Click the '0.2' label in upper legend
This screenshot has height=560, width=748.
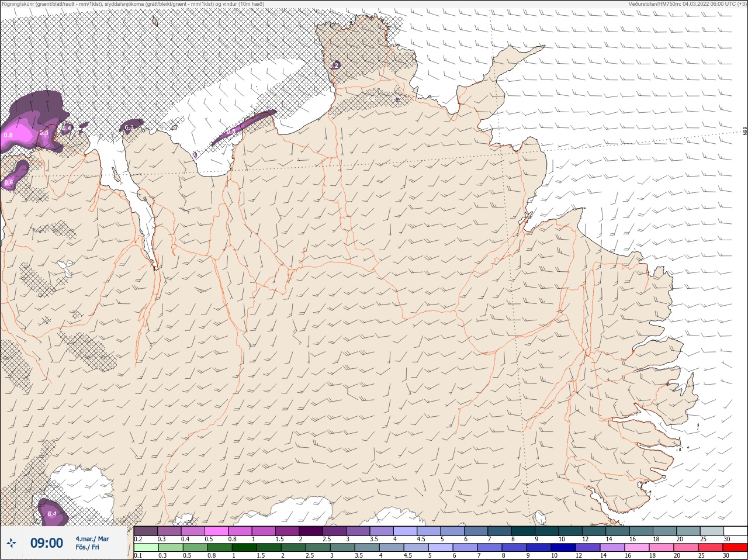click(x=138, y=539)
